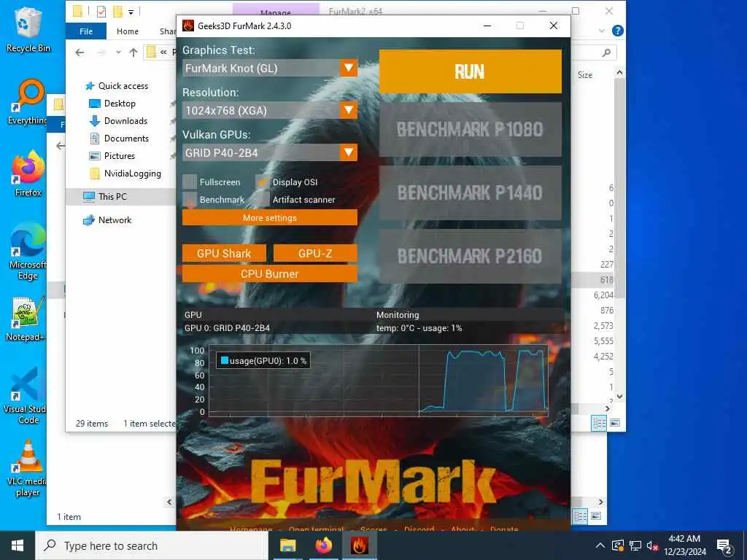
Task: Open More settings in FurMark
Action: tap(270, 217)
